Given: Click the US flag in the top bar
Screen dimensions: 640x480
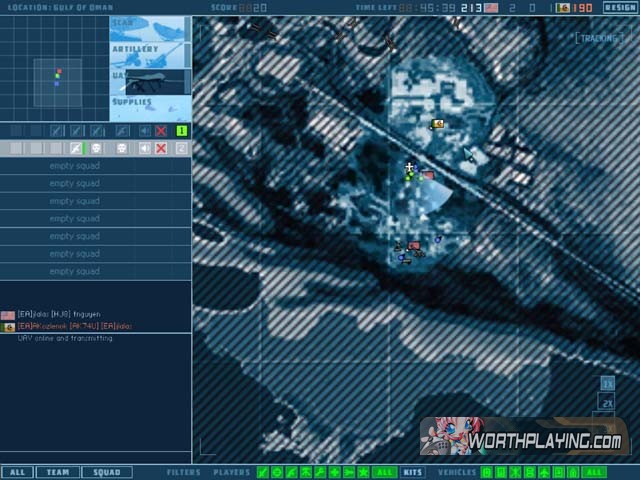Looking at the screenshot, I should [491, 7].
